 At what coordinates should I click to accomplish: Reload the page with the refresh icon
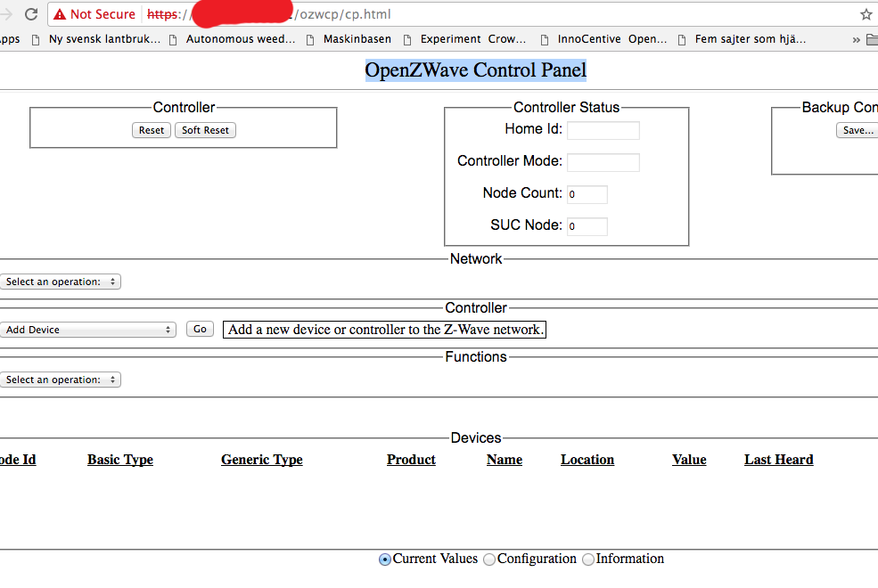pos(31,14)
